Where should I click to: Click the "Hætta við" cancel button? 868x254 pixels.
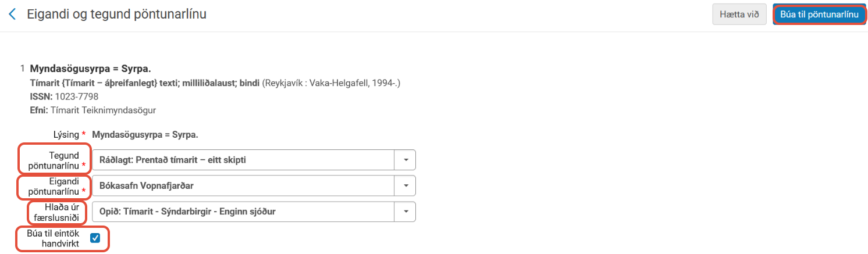[739, 15]
